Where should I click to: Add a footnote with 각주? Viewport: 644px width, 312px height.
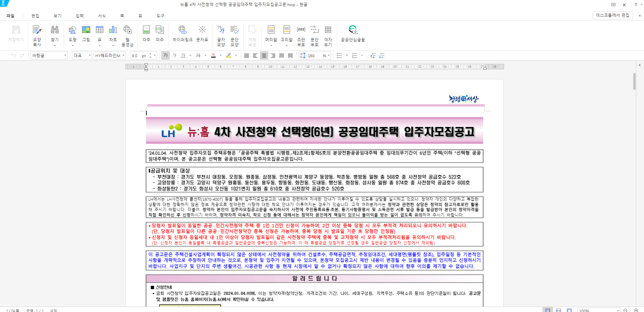pos(146,34)
